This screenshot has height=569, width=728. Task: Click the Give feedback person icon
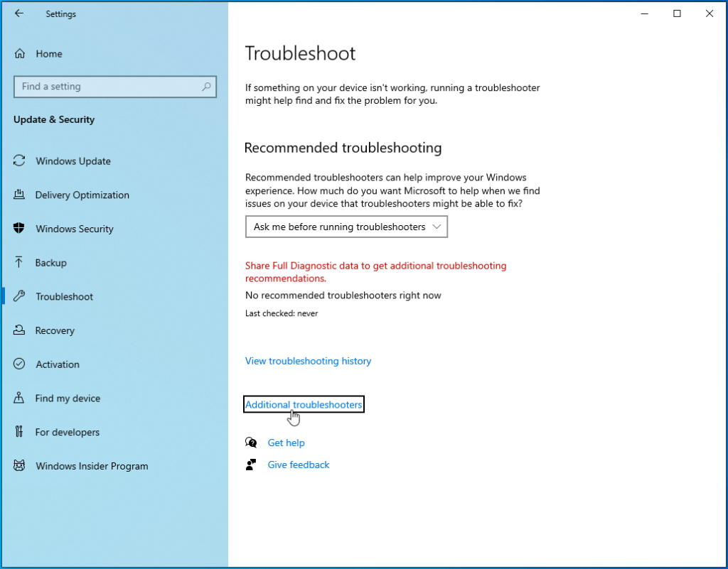click(250, 465)
